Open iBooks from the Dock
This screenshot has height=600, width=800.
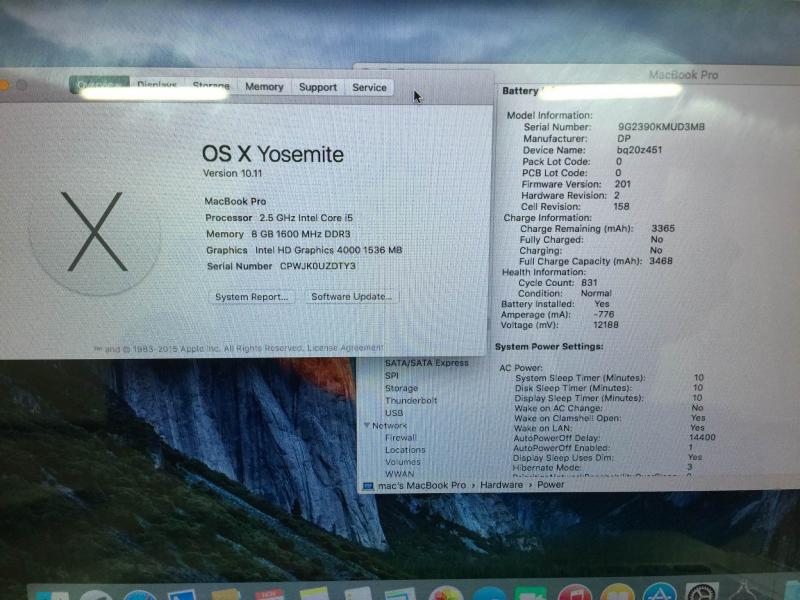[617, 592]
